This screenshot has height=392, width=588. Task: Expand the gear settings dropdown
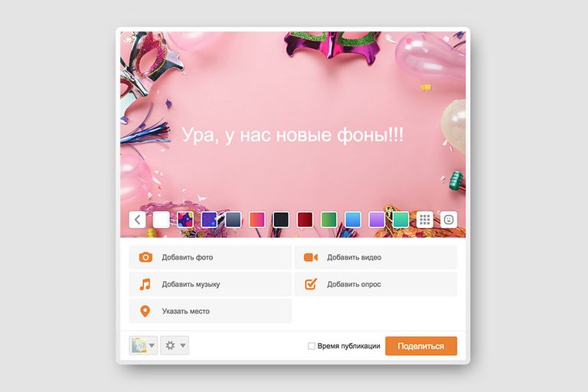(x=175, y=345)
